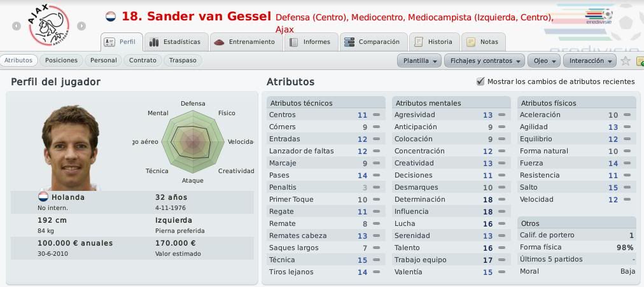Click the favorite star icon
644x287 pixels.
[626, 60]
